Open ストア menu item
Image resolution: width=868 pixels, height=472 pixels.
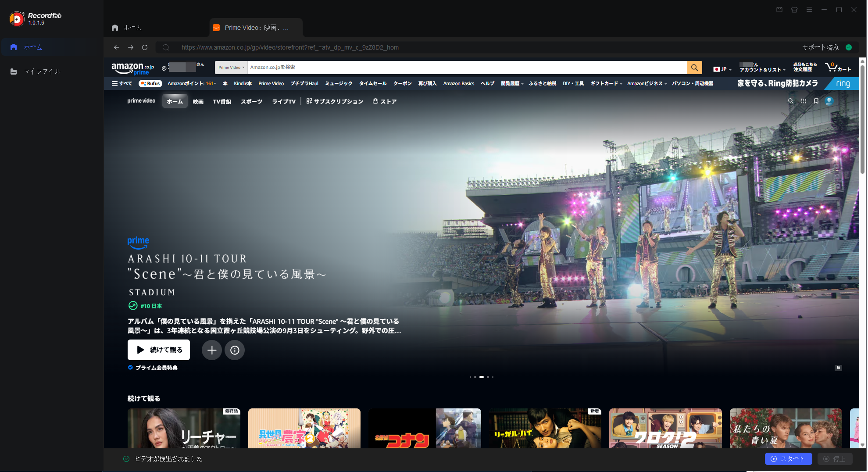385,101
